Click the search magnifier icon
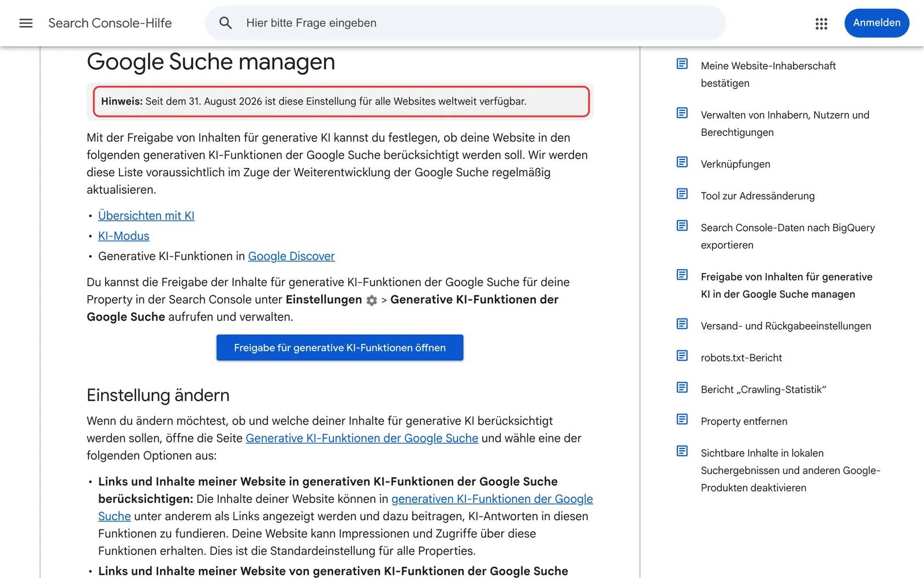 point(226,23)
